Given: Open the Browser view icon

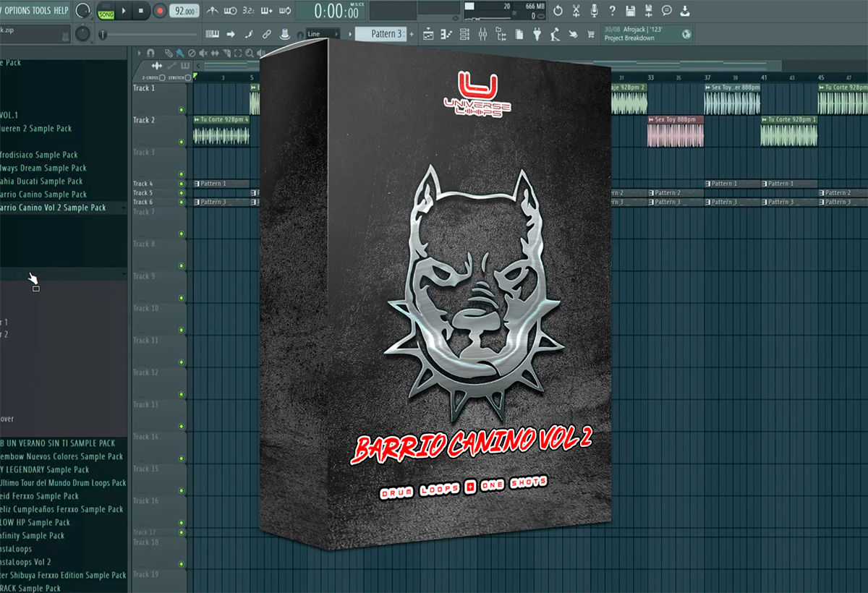Looking at the screenshot, I should (x=501, y=34).
